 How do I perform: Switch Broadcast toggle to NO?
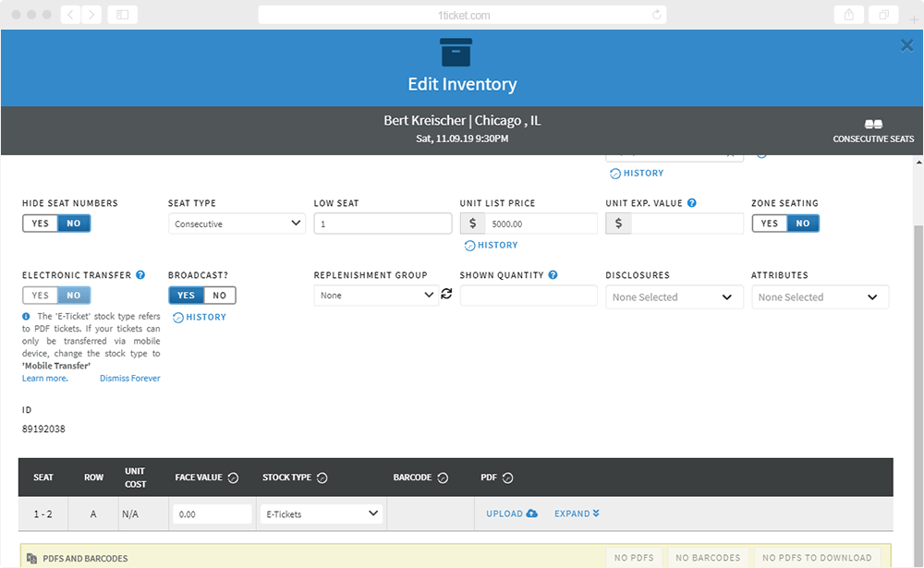point(219,296)
